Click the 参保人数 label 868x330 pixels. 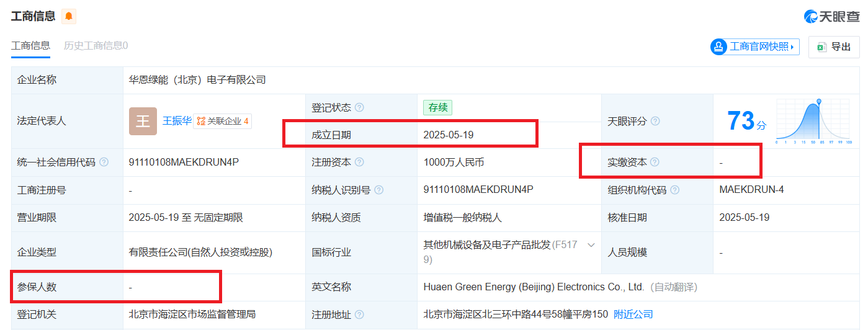37,287
